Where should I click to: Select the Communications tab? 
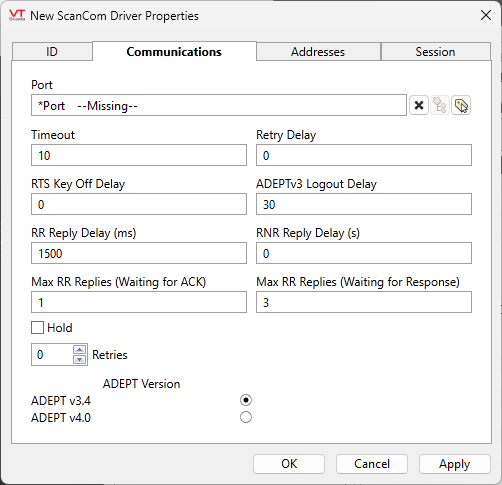(x=174, y=52)
